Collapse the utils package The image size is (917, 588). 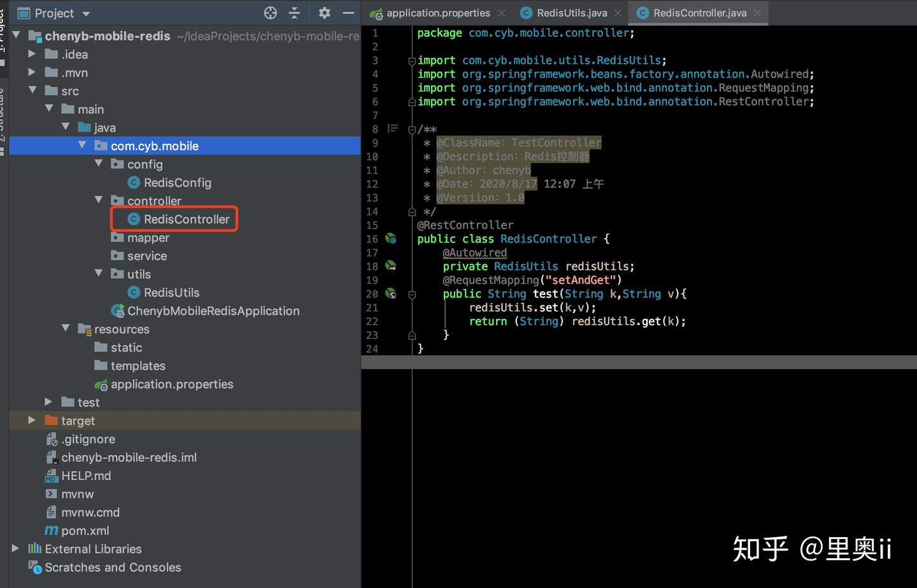pyautogui.click(x=99, y=273)
